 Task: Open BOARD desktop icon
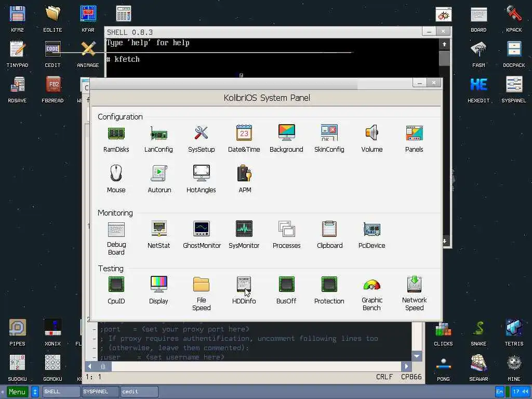478,19
